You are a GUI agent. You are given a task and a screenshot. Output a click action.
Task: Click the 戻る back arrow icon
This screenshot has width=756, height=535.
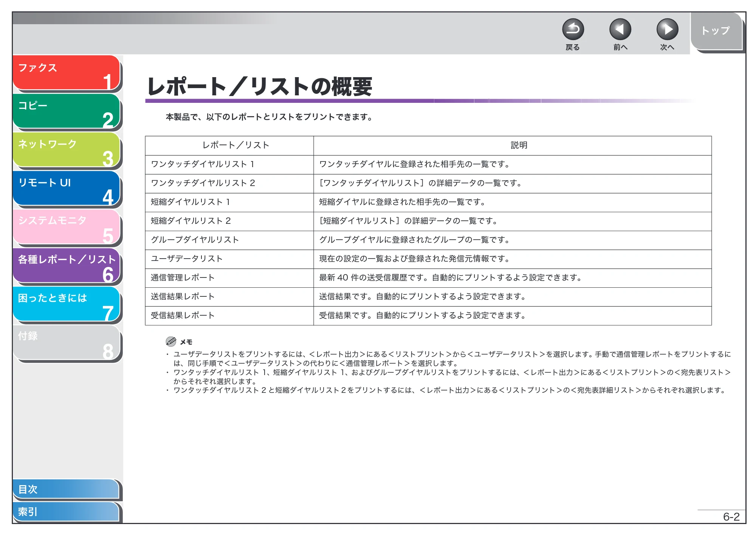(x=573, y=29)
